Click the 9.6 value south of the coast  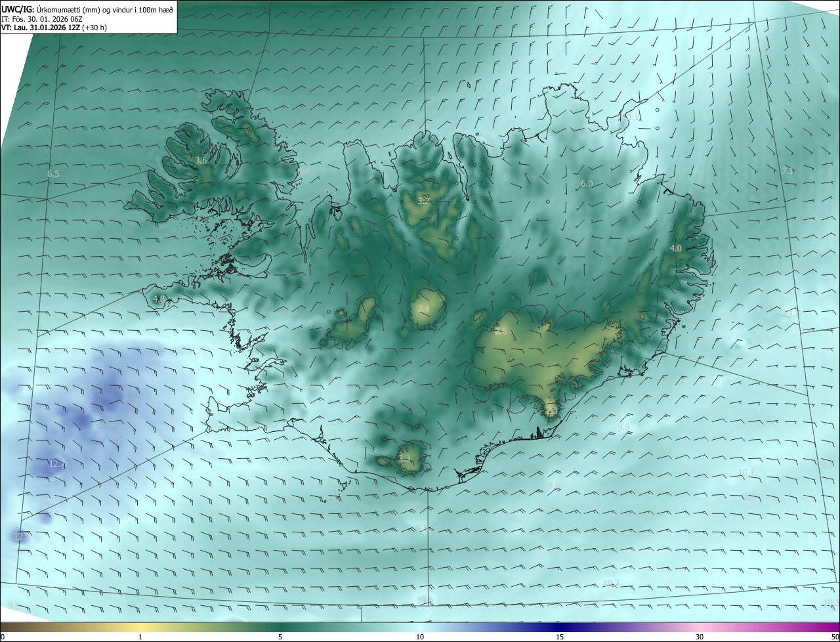point(554,485)
